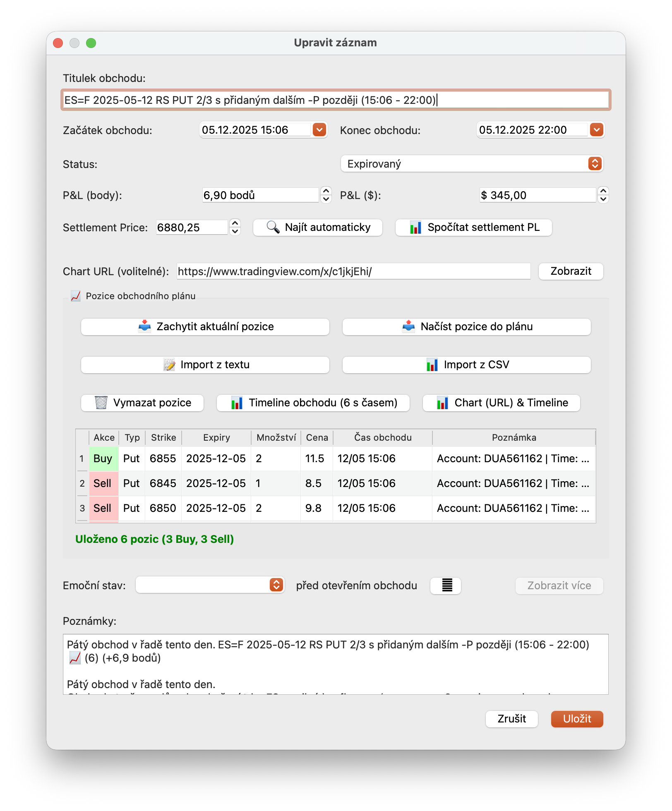Click inbox icon on Zachytit aktuální pozice
The height and width of the screenshot is (811, 672).
coord(144,326)
